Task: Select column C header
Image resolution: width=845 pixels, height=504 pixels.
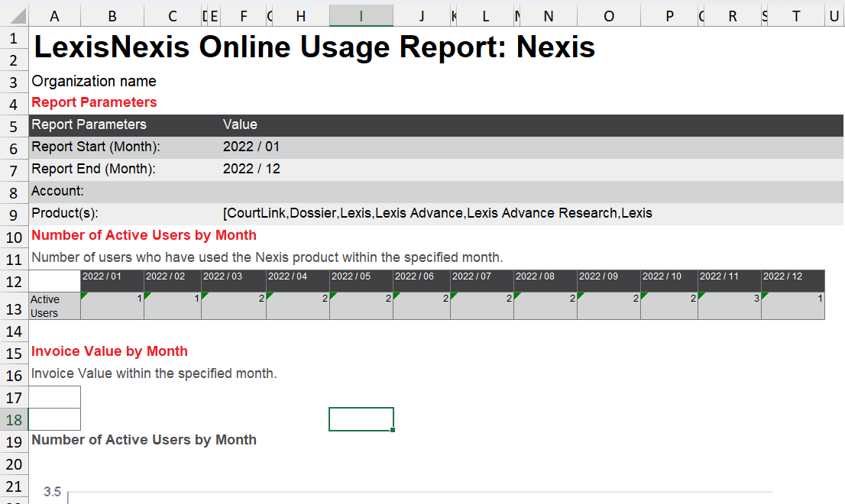Action: [173, 16]
